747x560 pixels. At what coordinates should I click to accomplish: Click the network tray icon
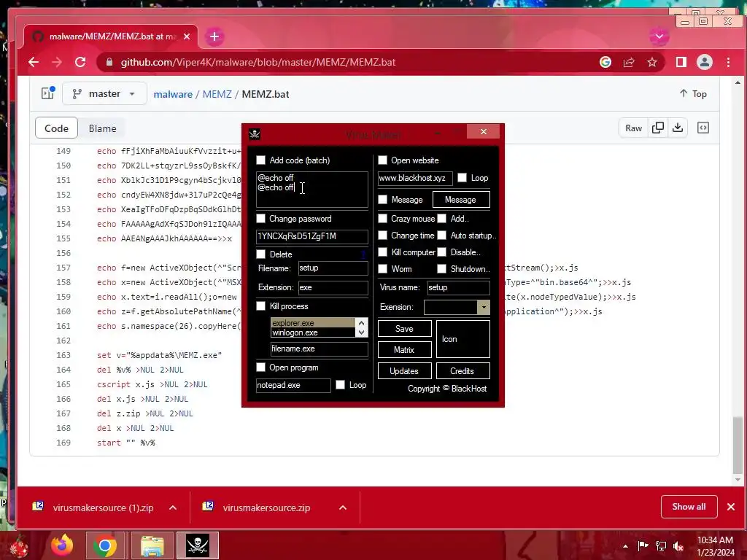point(661,546)
